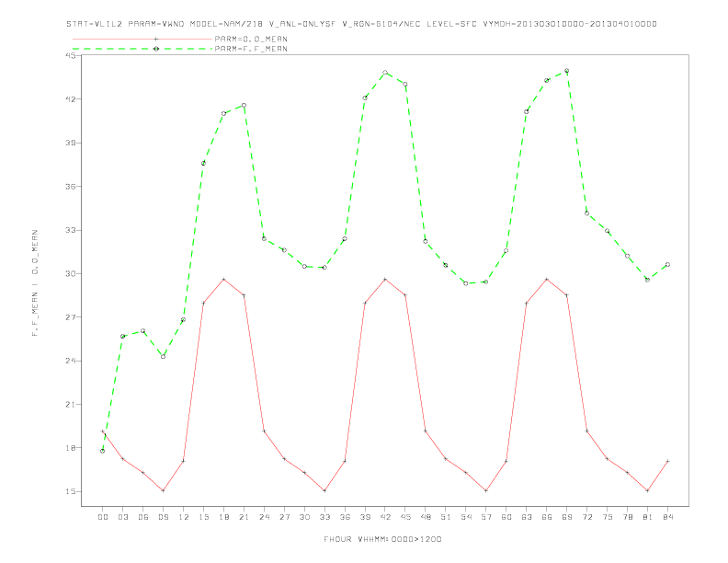Select the PARM=O.O_MEAN legend label
728x563 pixels.
click(251, 39)
